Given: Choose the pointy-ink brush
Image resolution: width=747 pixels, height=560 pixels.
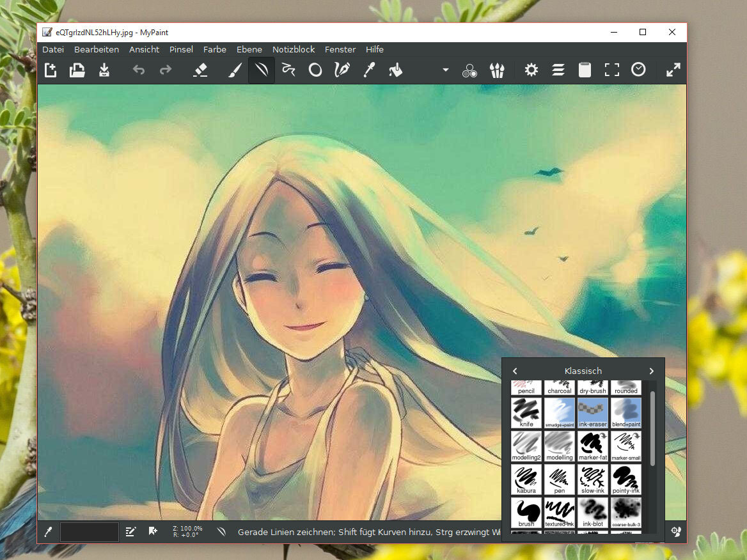Looking at the screenshot, I should click(x=626, y=479).
